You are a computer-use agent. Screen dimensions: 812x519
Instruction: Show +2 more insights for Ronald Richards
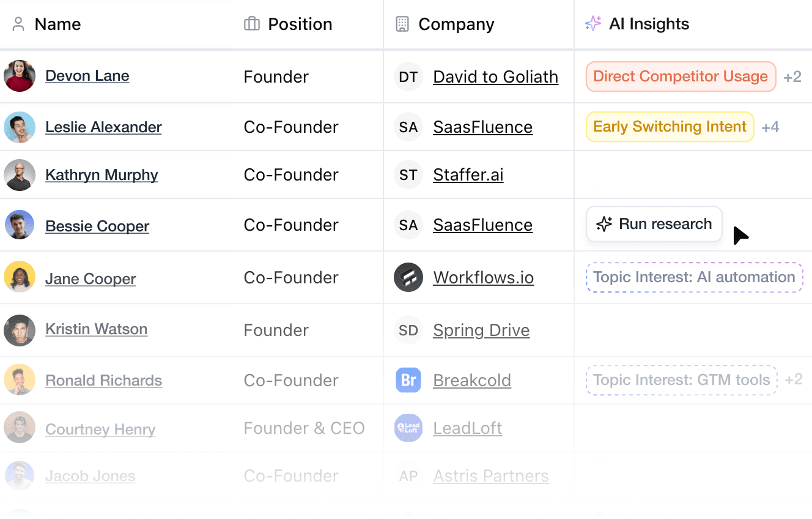794,379
